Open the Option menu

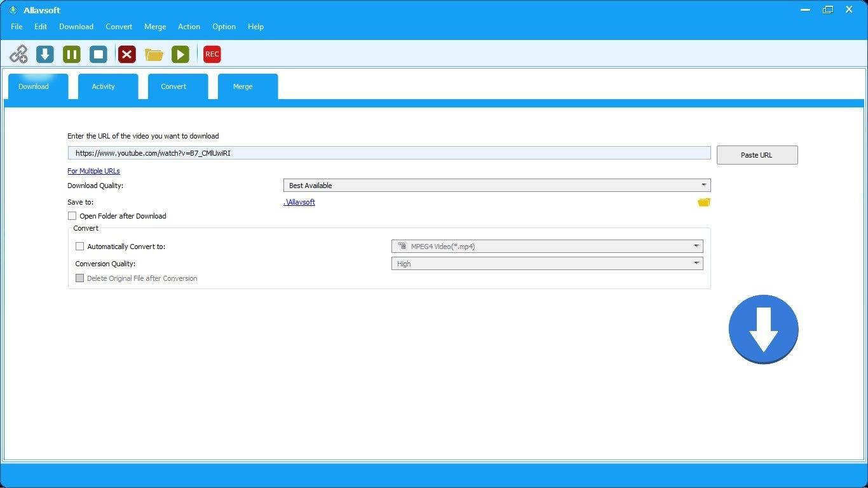click(x=224, y=27)
